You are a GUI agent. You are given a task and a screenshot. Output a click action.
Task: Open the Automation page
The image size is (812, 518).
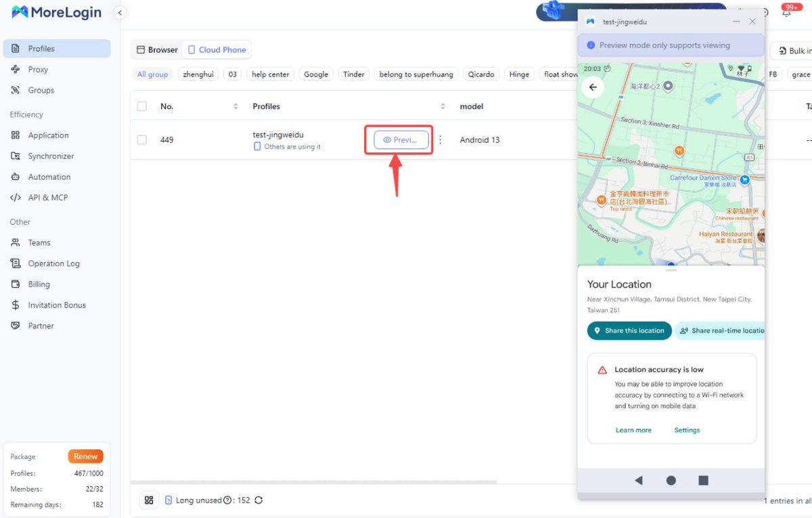click(x=57, y=177)
